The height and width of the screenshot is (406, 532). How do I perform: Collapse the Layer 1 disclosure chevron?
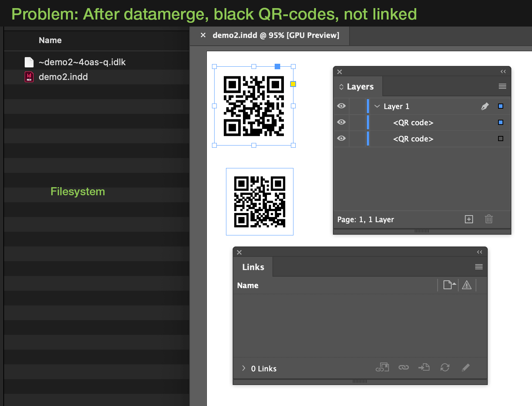(x=377, y=106)
